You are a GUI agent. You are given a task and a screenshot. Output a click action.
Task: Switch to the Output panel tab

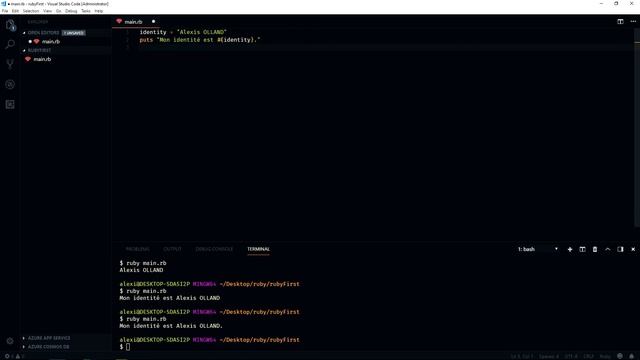172,249
